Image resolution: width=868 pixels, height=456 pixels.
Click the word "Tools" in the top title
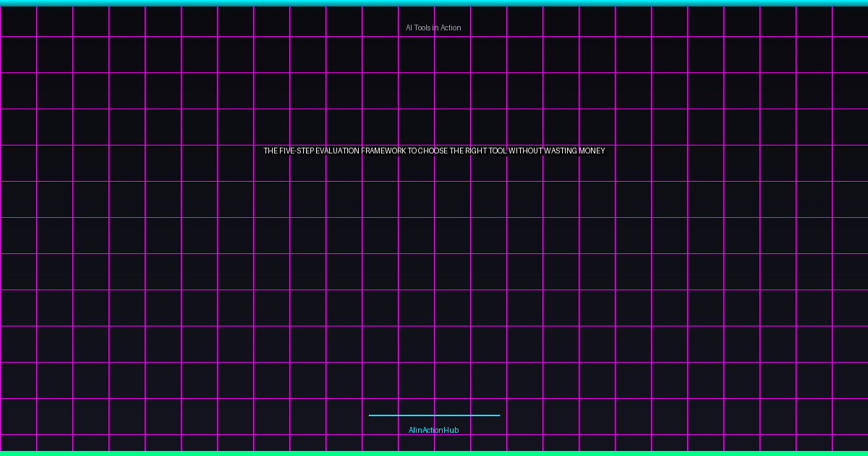tap(422, 28)
